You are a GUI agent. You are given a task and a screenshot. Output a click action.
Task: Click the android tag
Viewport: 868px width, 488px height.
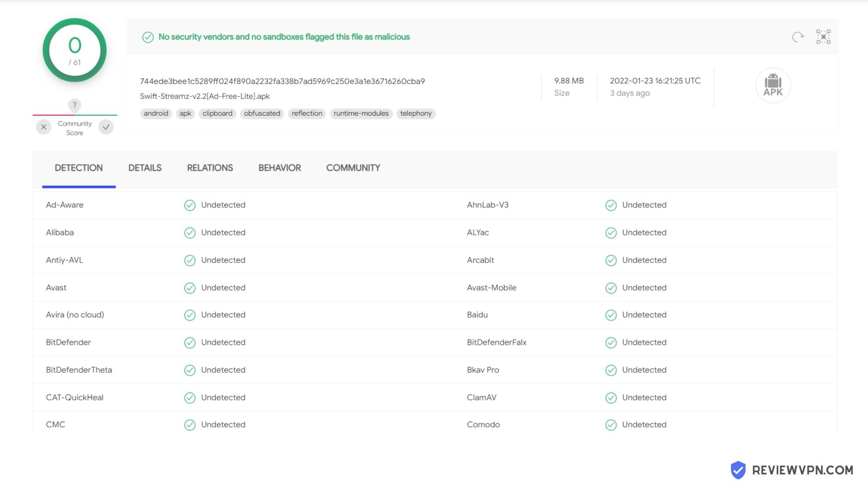pyautogui.click(x=156, y=113)
